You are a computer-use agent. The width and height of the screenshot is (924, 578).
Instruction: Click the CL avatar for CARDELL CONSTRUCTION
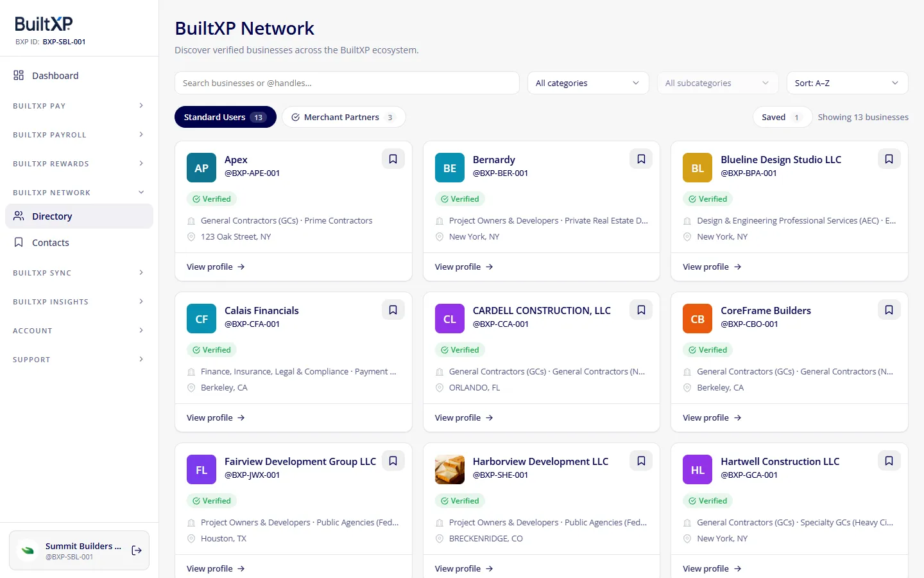click(x=450, y=319)
